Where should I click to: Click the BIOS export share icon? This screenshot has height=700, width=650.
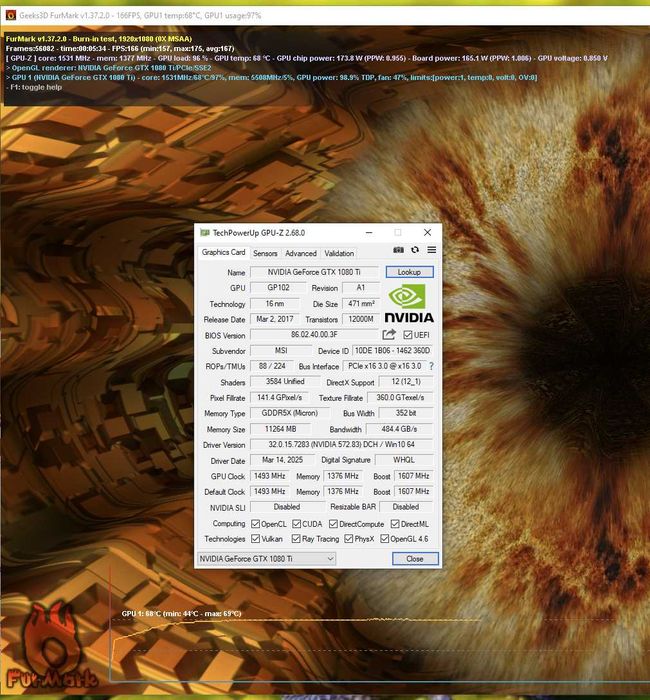389,334
